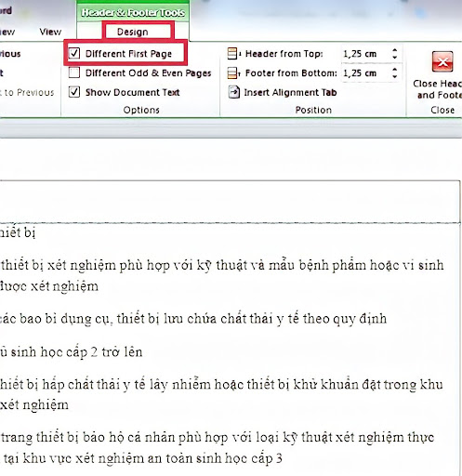Image resolution: width=462 pixels, height=476 pixels.
Task: Open the Design tab
Action: point(133,32)
